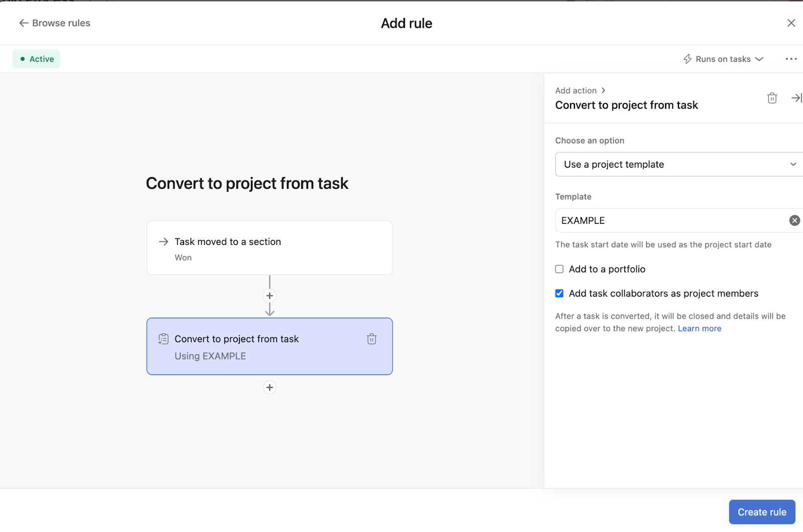Click the Add action breadcrumb

576,91
